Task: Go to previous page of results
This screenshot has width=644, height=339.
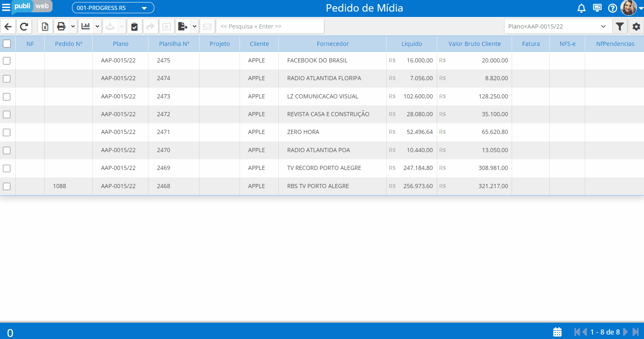Action: point(584,332)
